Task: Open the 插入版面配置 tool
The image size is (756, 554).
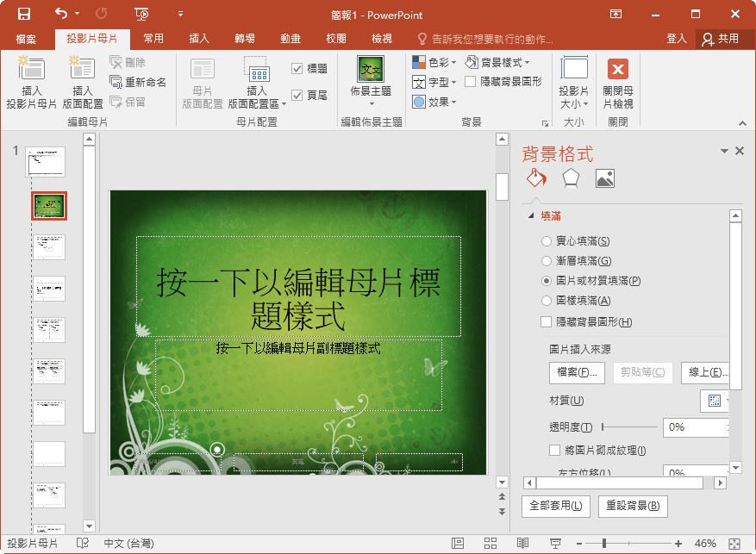Action: coord(81,82)
